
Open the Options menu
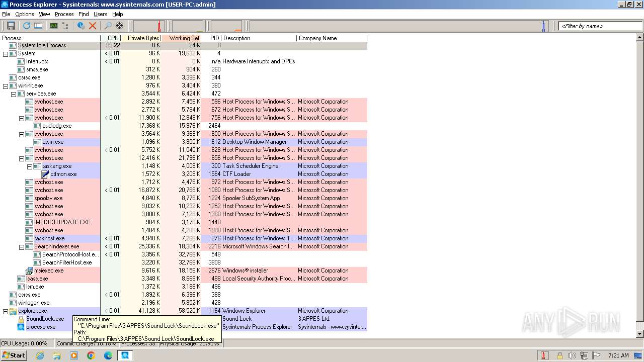pyautogui.click(x=24, y=14)
